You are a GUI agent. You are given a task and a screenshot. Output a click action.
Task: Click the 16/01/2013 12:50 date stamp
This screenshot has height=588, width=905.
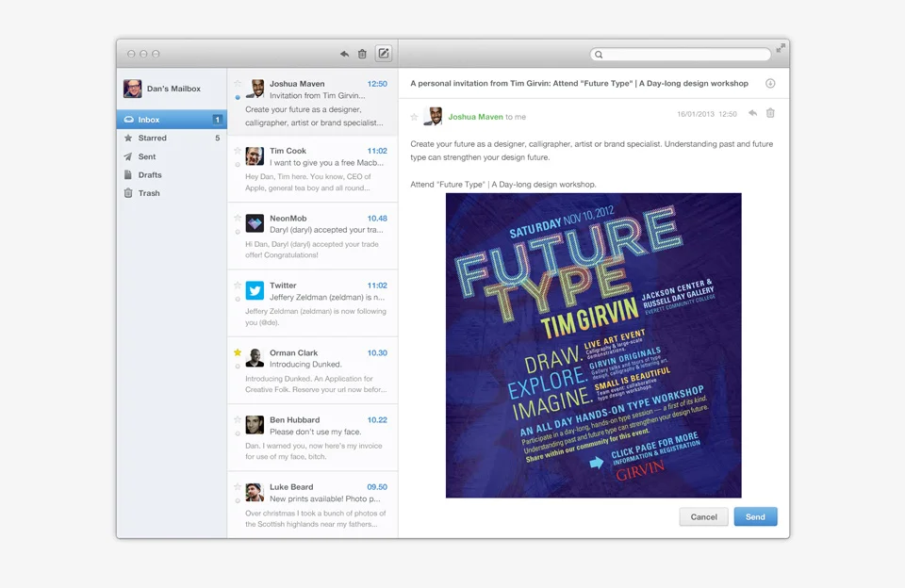pos(706,114)
